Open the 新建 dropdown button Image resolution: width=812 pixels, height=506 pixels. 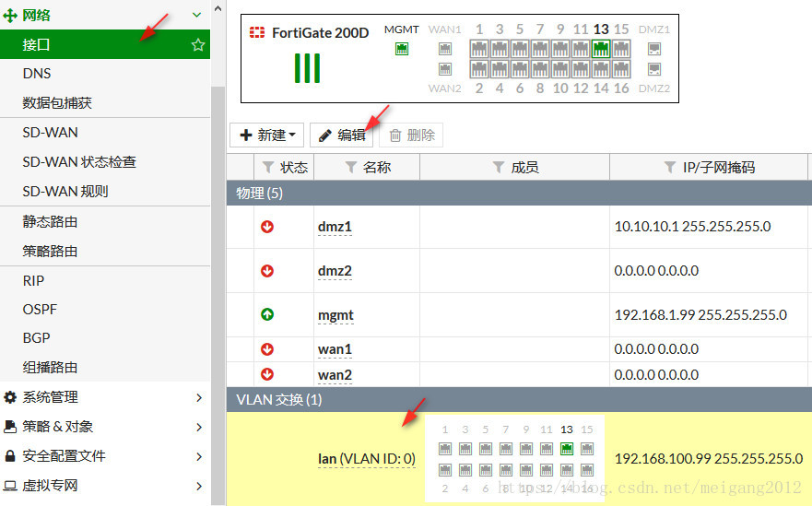click(267, 135)
